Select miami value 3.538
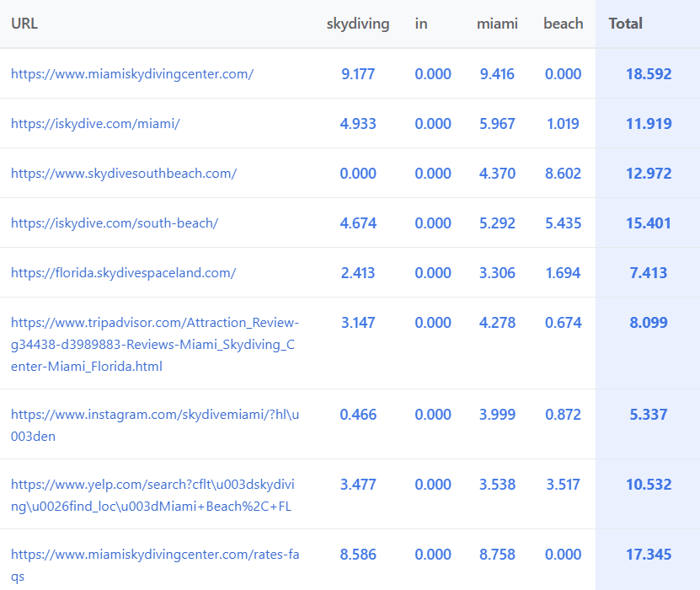700x590 pixels. [497, 484]
